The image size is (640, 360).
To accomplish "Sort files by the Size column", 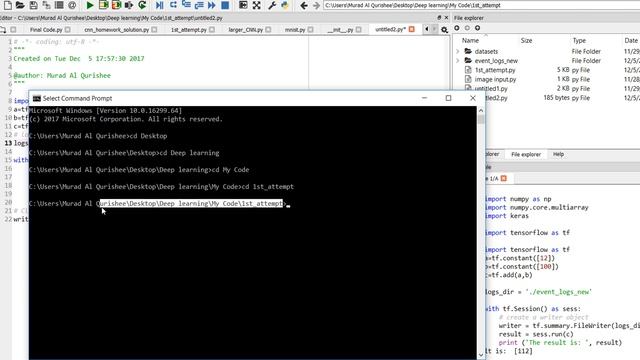I will point(526,40).
